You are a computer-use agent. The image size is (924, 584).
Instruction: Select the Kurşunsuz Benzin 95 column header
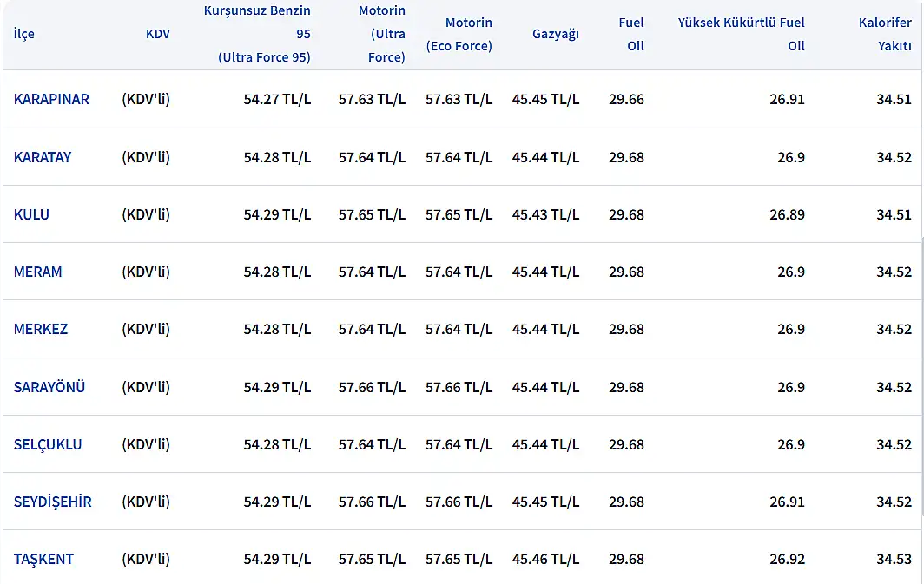pyautogui.click(x=257, y=34)
